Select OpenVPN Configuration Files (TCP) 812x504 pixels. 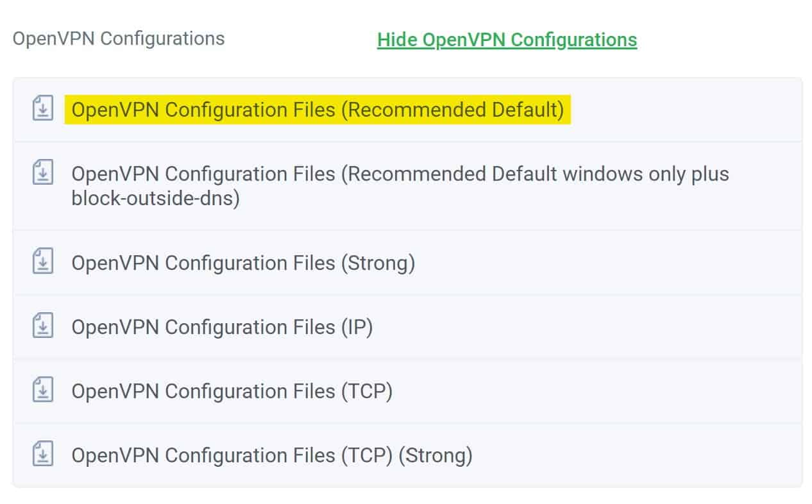[233, 391]
